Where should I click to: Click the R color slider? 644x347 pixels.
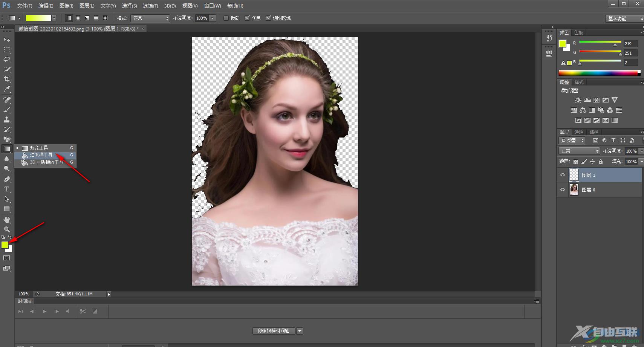click(x=600, y=42)
